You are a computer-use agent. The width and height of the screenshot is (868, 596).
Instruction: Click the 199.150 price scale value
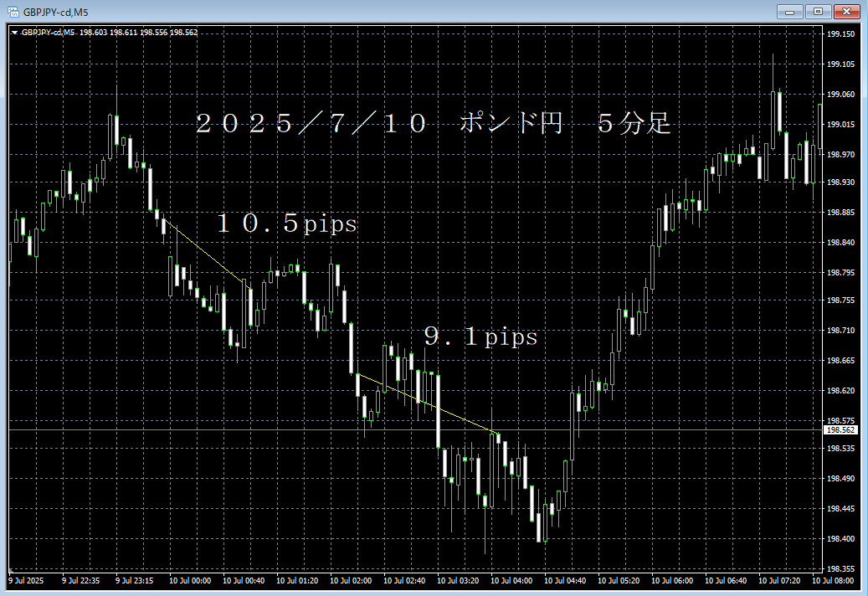840,34
